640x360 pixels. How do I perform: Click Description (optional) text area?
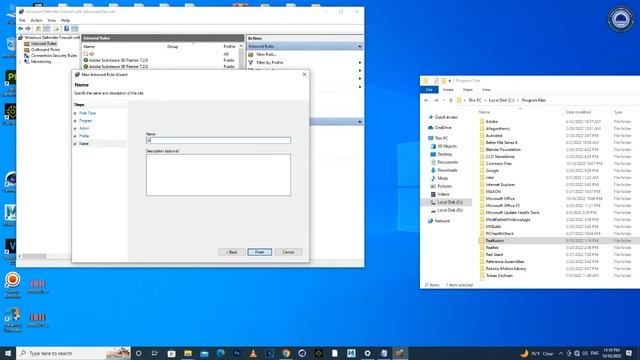coord(218,175)
